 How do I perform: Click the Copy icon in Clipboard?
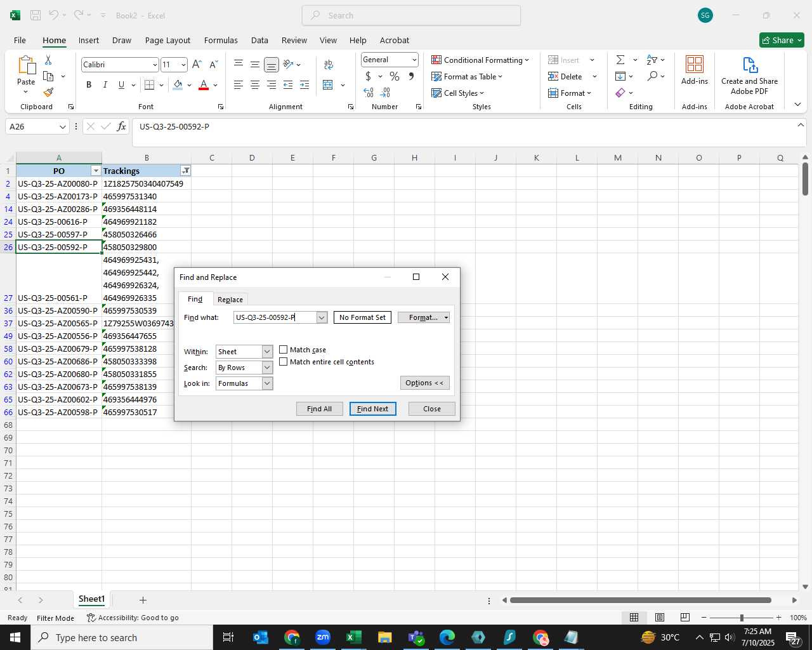point(48,76)
